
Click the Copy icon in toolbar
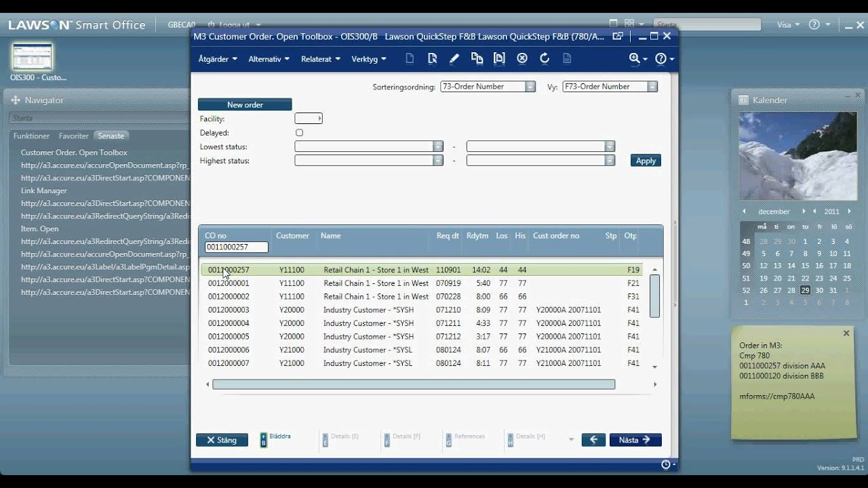(477, 59)
